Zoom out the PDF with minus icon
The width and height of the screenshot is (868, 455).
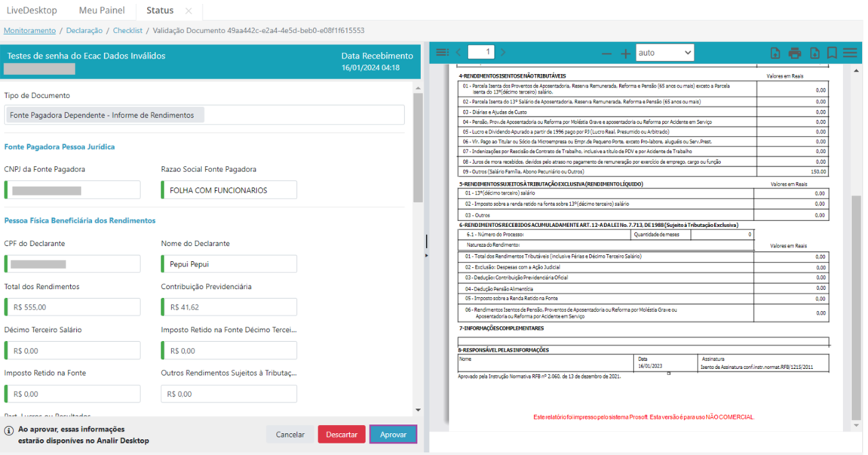(607, 54)
